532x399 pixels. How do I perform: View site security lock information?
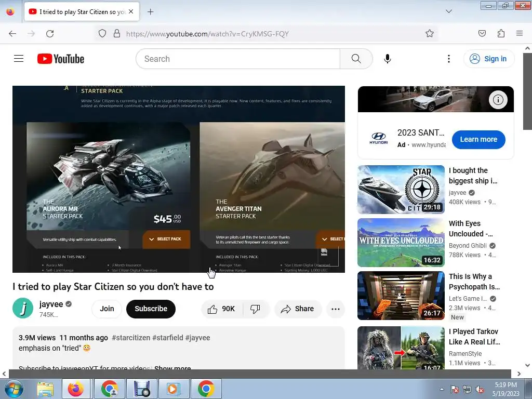(x=117, y=34)
